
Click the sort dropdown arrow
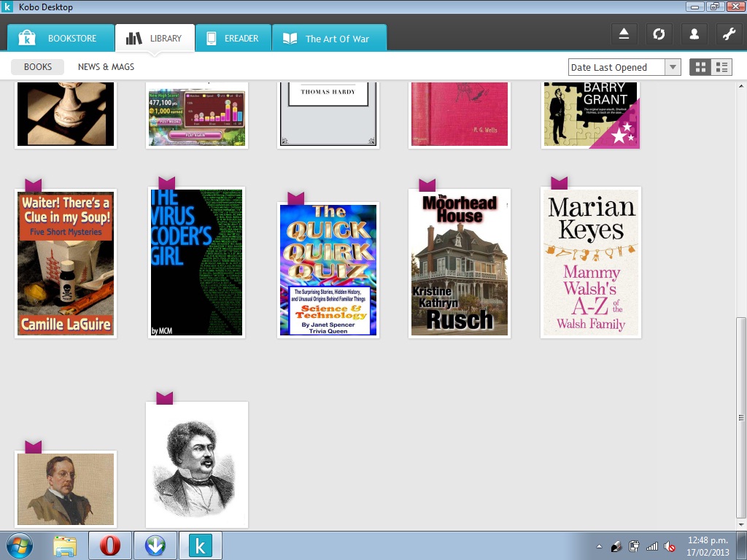(673, 67)
